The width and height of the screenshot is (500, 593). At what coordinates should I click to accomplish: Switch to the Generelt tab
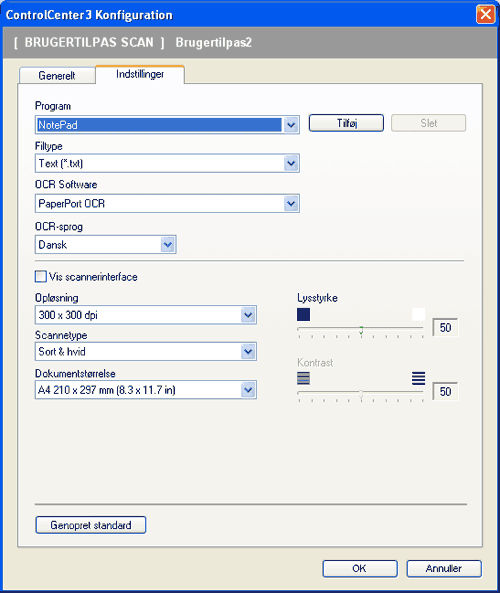coord(57,76)
